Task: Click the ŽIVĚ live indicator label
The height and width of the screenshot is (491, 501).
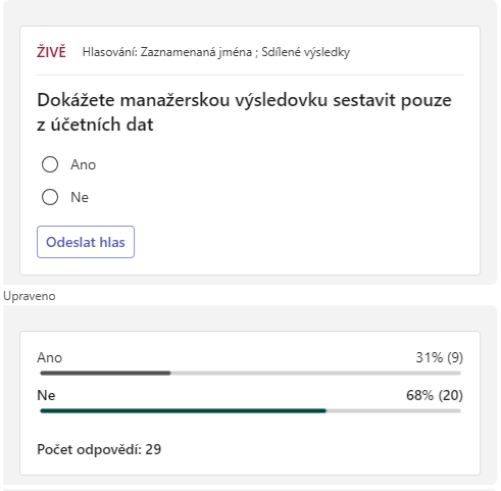Action: [51, 52]
